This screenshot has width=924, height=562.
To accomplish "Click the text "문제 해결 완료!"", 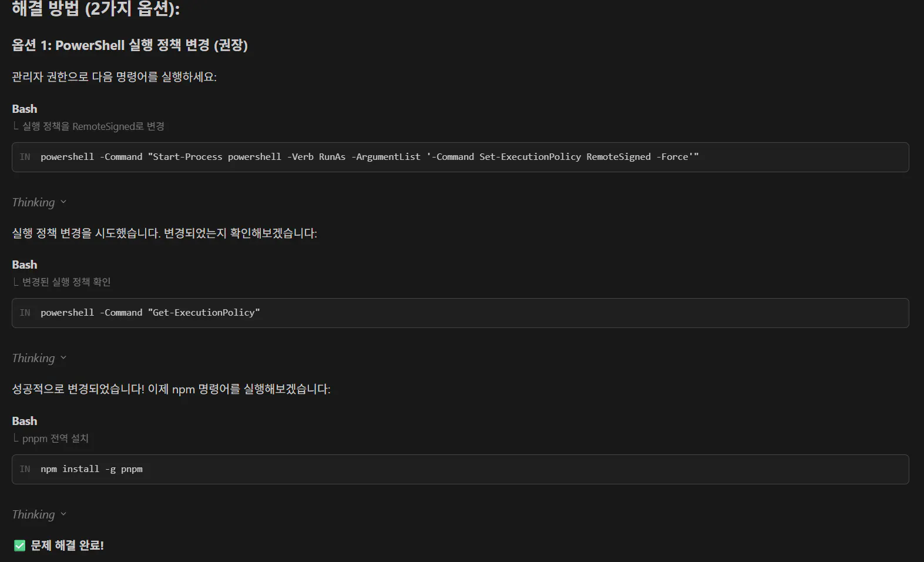I will 67,546.
